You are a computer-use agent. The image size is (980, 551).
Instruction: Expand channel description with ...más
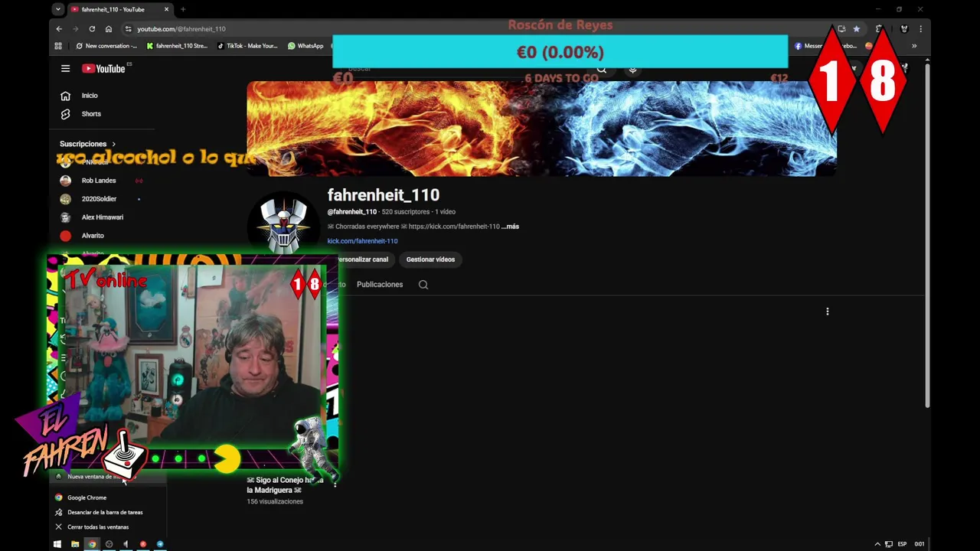pyautogui.click(x=510, y=227)
